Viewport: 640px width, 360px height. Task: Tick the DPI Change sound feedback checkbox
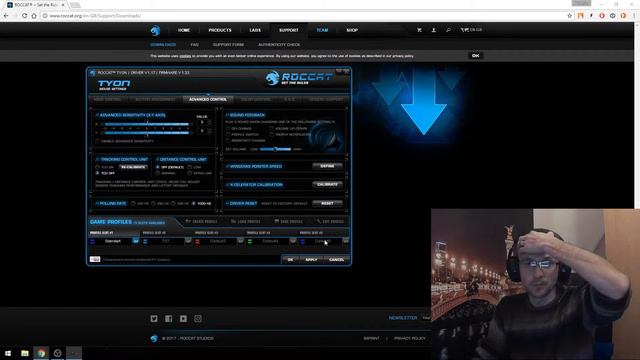(x=228, y=129)
